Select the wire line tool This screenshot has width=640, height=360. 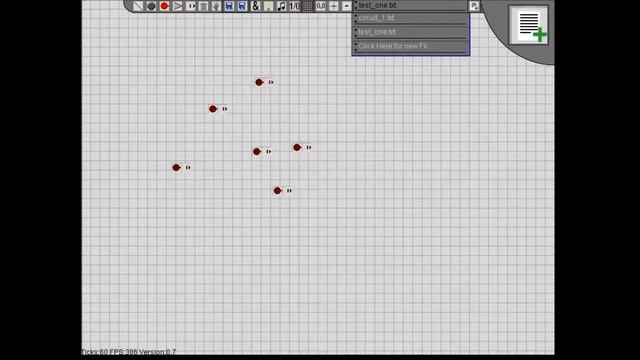point(138,6)
